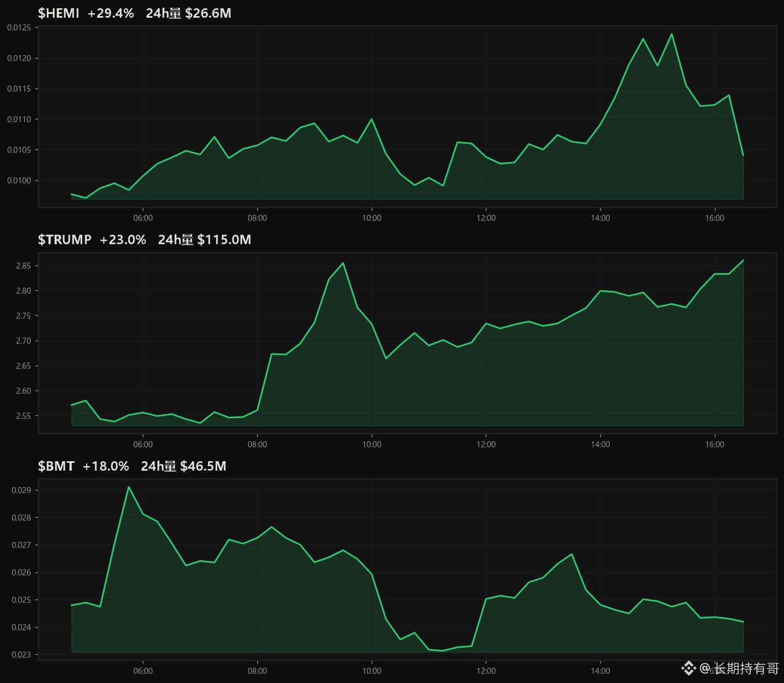
Task: Click 08:00 on the $TRUMP time axis
Action: click(257, 445)
